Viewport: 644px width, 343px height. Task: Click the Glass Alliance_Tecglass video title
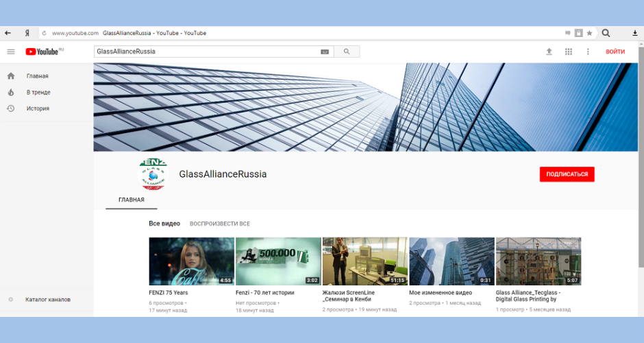coord(528,296)
